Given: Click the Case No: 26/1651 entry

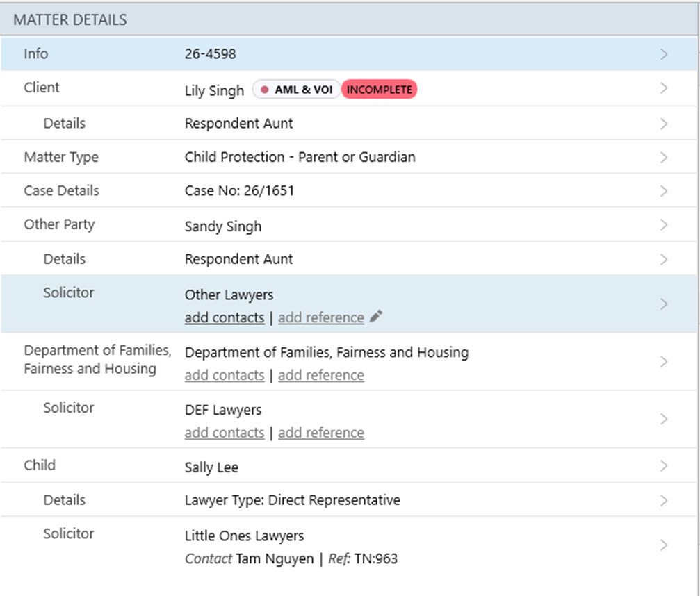Looking at the screenshot, I should pyautogui.click(x=239, y=191).
